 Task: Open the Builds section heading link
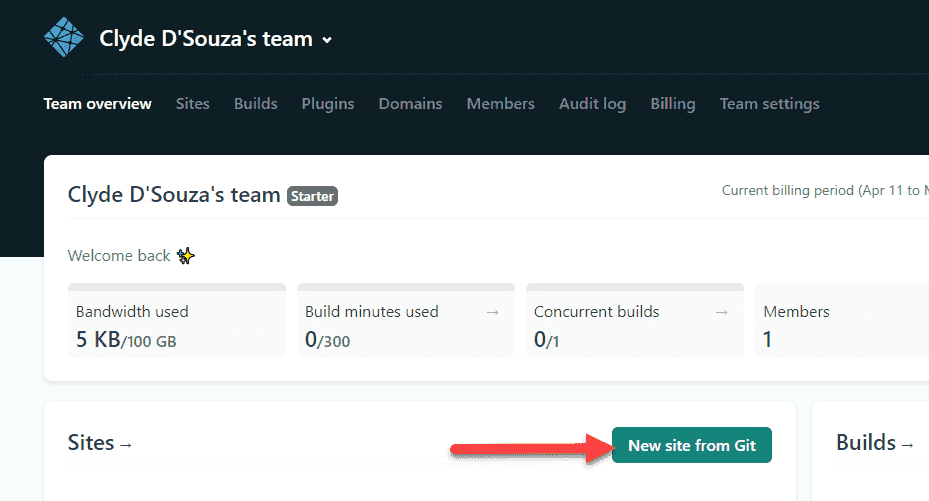875,442
